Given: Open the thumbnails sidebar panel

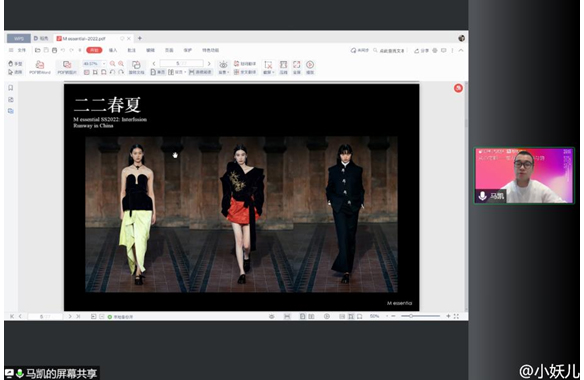Looking at the screenshot, I should pyautogui.click(x=10, y=99).
